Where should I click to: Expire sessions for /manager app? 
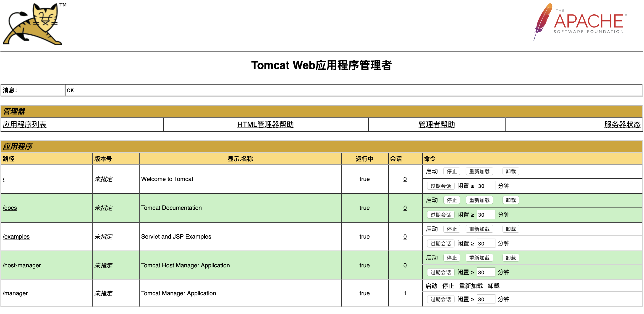(440, 299)
